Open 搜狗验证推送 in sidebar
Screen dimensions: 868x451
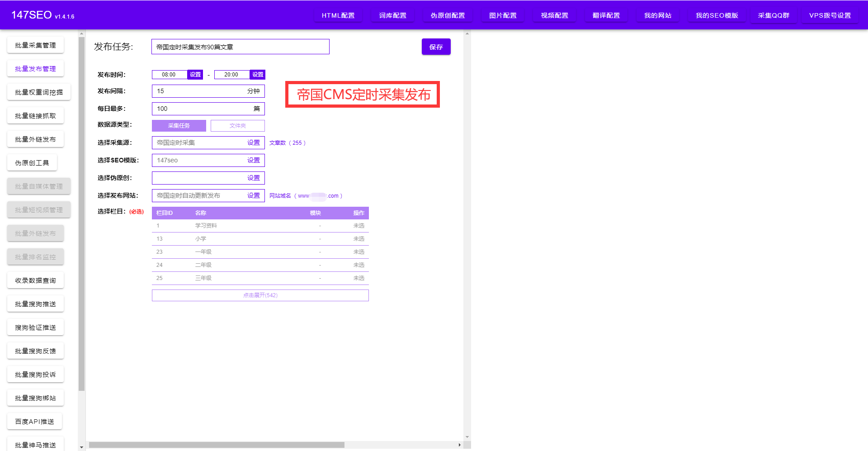(x=35, y=328)
